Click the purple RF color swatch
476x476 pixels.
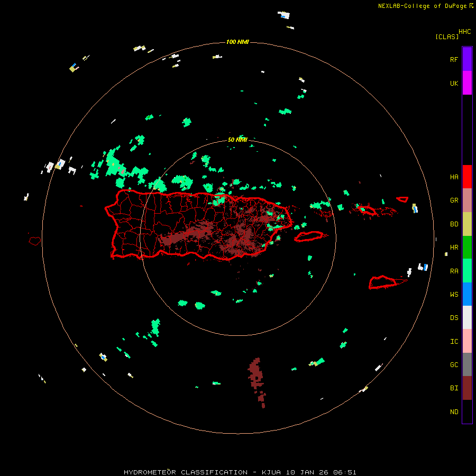pos(467,59)
